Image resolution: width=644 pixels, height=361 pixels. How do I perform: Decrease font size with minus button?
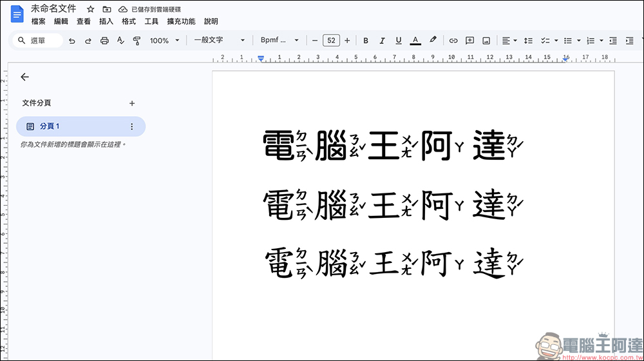315,41
